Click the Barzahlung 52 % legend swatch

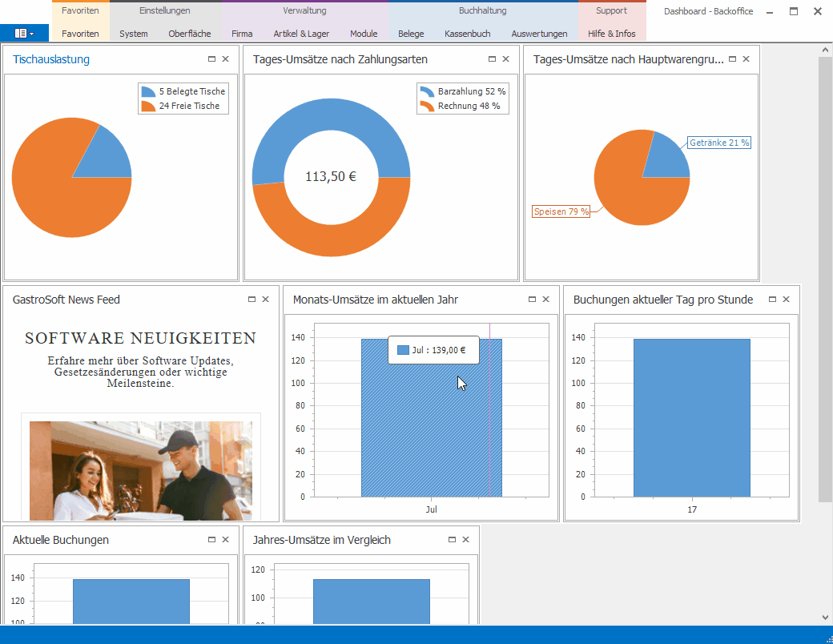(427, 91)
